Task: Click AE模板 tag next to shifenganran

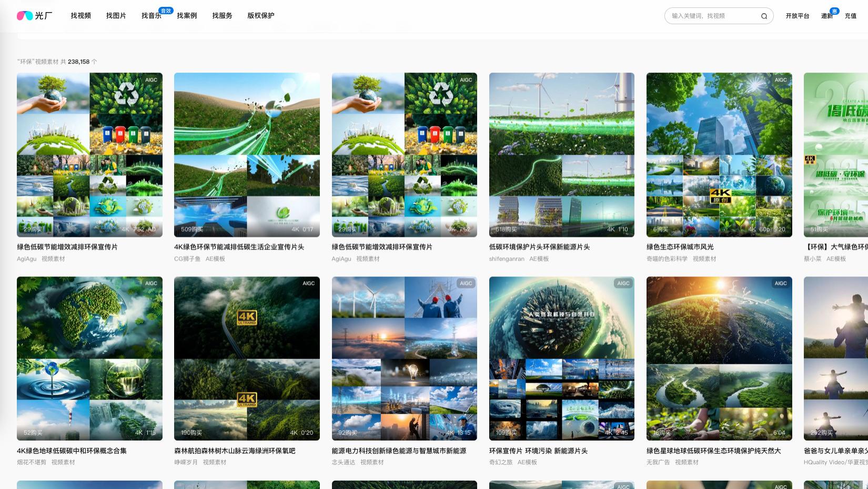Action: coord(539,259)
